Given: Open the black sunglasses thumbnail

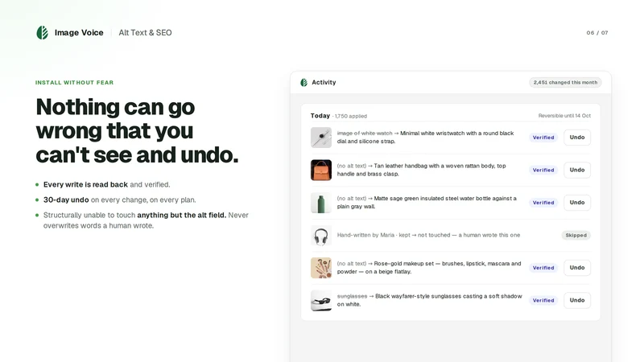Looking at the screenshot, I should point(321,300).
